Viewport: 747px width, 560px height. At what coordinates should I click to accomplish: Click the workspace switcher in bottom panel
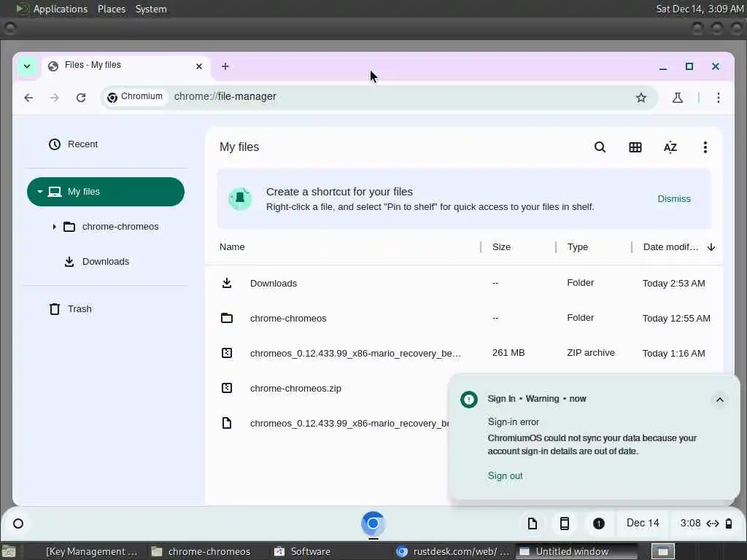[x=663, y=551]
